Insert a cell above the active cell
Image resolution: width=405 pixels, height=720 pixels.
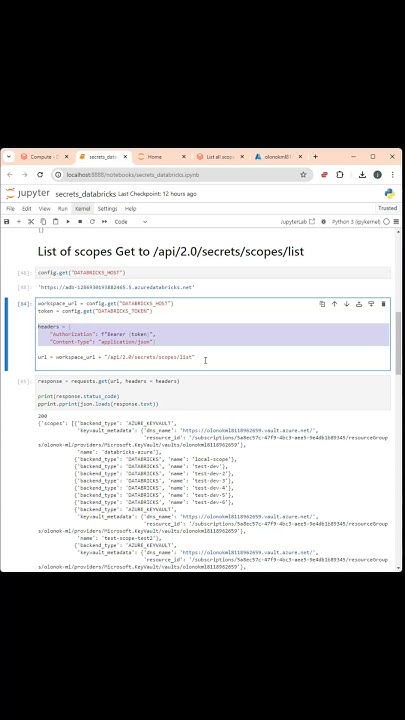tap(359, 304)
